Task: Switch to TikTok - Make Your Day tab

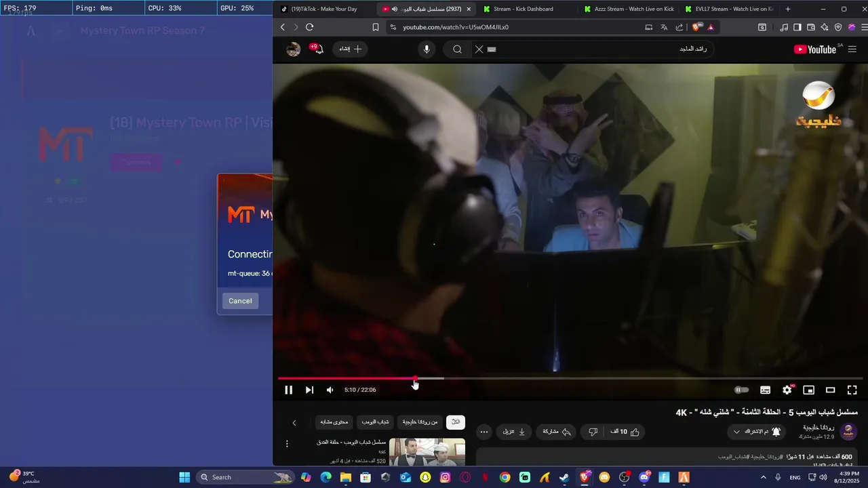Action: 323,9
